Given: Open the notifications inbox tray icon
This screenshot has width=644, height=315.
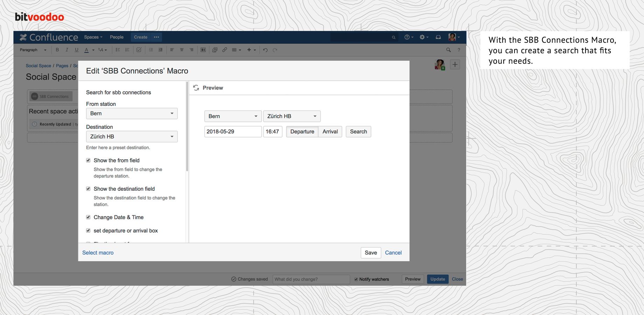Looking at the screenshot, I should (x=438, y=37).
